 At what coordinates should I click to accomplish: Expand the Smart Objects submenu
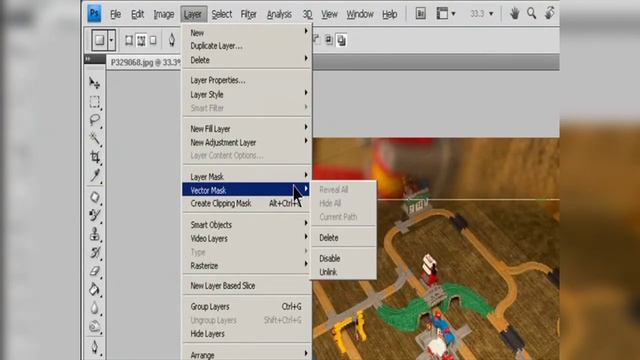[x=247, y=224]
